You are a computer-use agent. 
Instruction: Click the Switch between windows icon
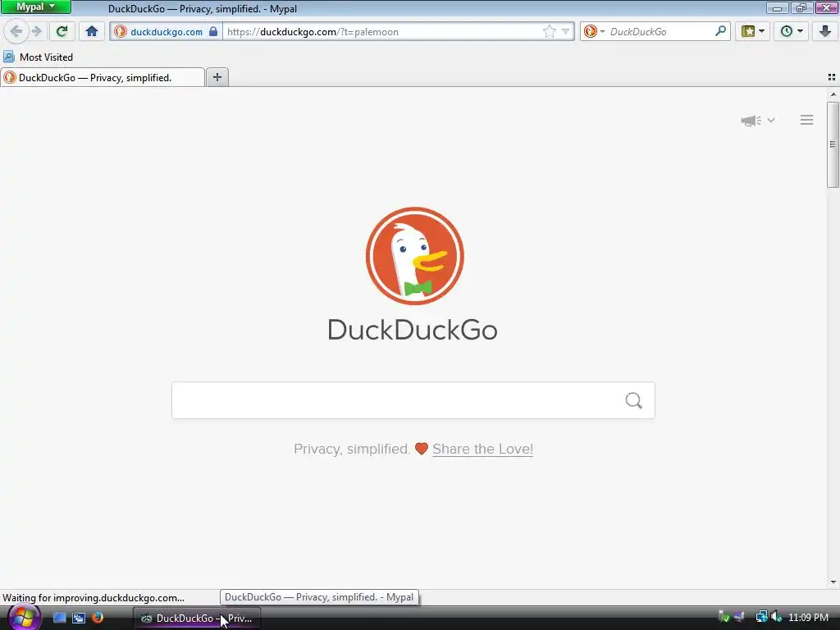79,618
